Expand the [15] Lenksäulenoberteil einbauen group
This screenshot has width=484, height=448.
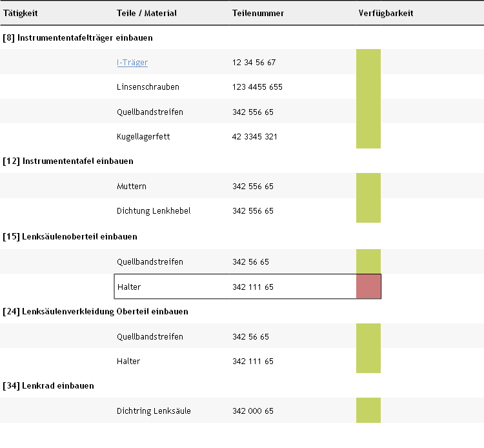(70, 236)
